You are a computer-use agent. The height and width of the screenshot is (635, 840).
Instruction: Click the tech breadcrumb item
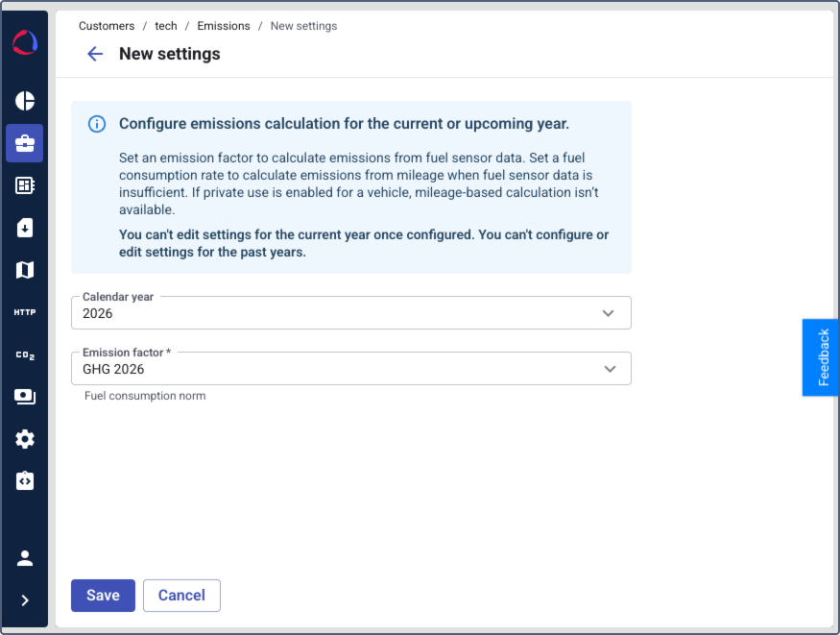166,26
